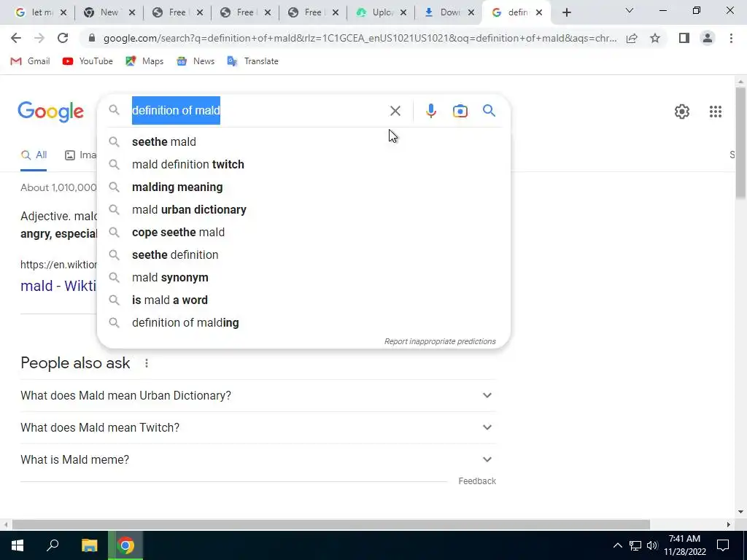The height and width of the screenshot is (560, 747).
Task: Open search by image camera icon
Action: pyautogui.click(x=460, y=111)
